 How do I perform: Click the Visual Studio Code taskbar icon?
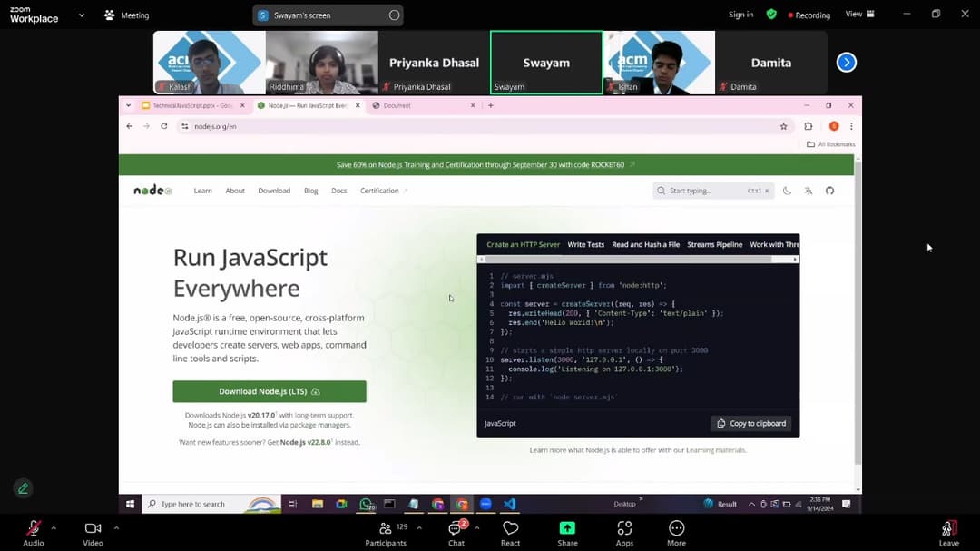[509, 504]
